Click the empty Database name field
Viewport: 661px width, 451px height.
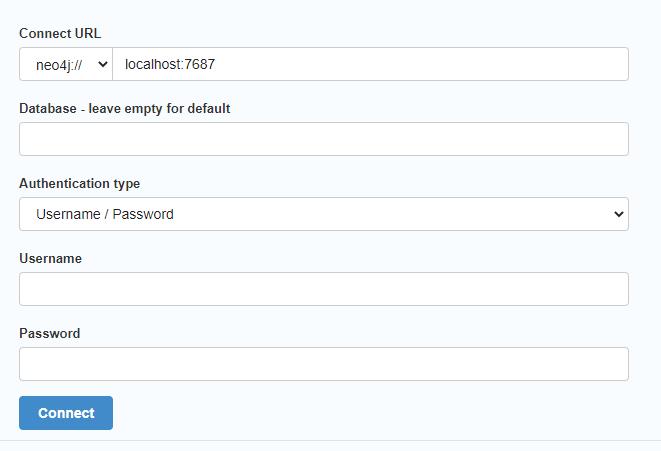coord(324,139)
